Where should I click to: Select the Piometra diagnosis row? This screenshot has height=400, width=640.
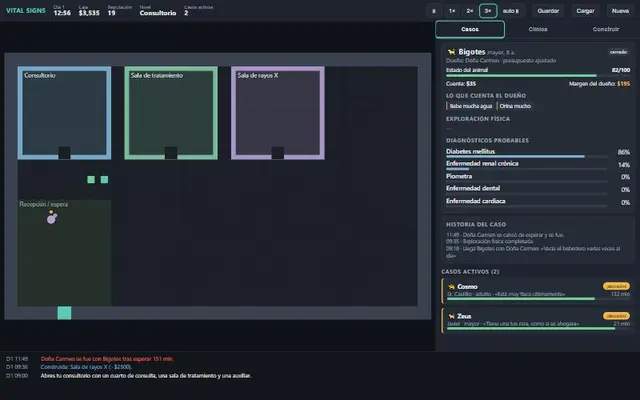[x=538, y=177]
